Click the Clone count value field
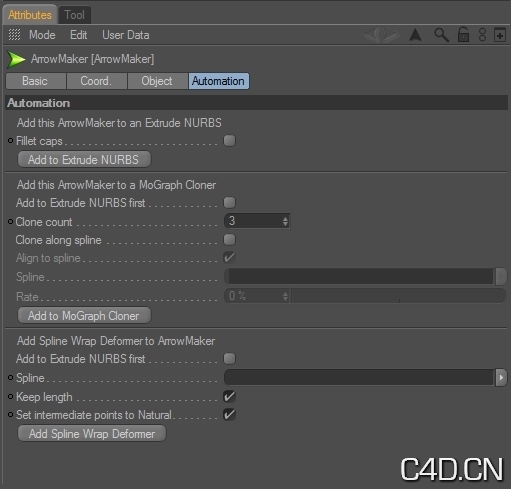 pyautogui.click(x=257, y=221)
